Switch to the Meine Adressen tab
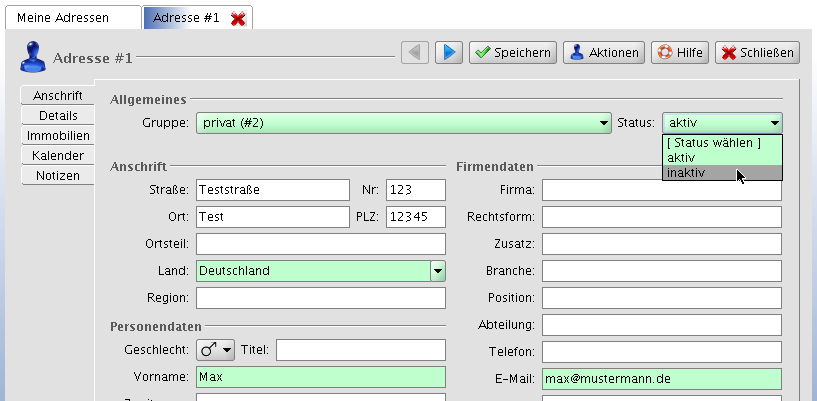The height and width of the screenshot is (401, 817). (x=70, y=18)
